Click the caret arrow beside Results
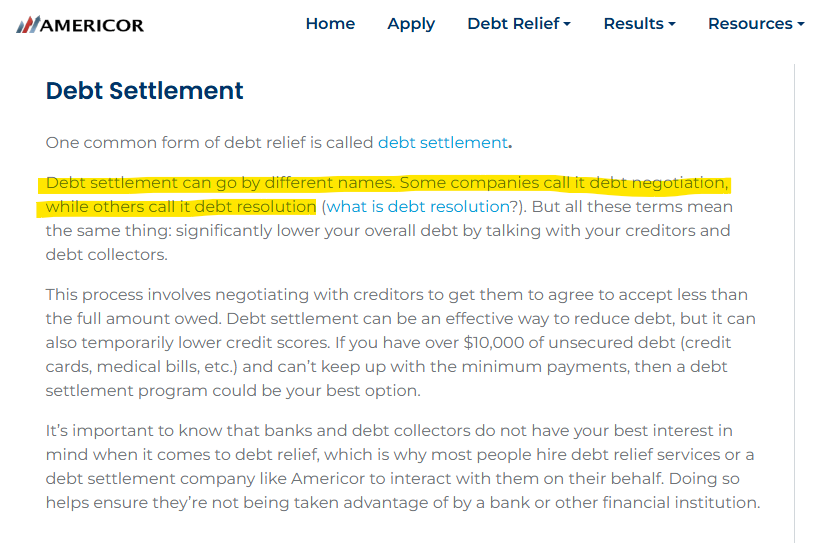Image resolution: width=818 pixels, height=543 pixels. pyautogui.click(x=672, y=25)
